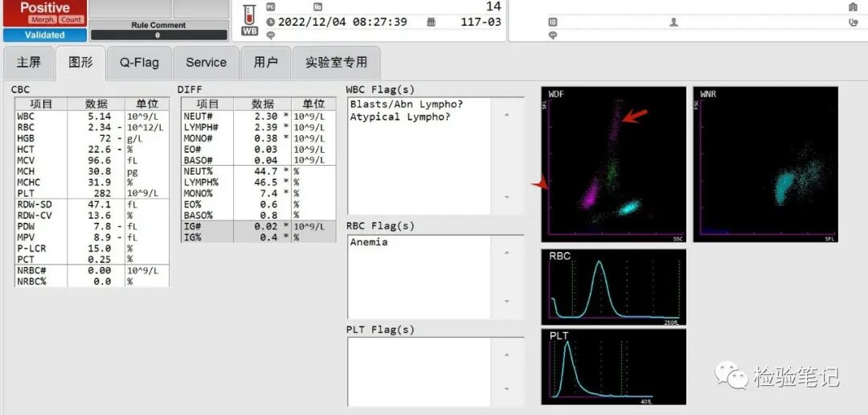The image size is (868, 415).
Task: Select the IG# row
Action: tap(258, 226)
